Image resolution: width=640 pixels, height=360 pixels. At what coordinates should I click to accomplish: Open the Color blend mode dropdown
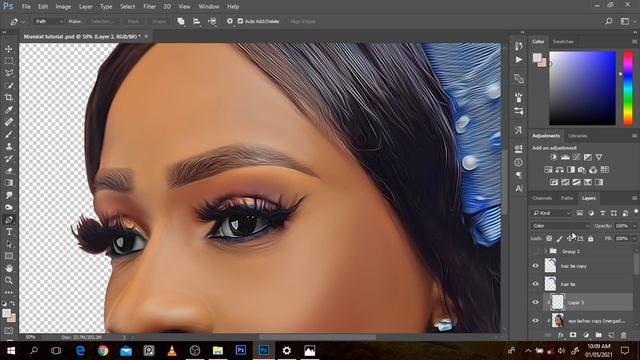[560, 226]
